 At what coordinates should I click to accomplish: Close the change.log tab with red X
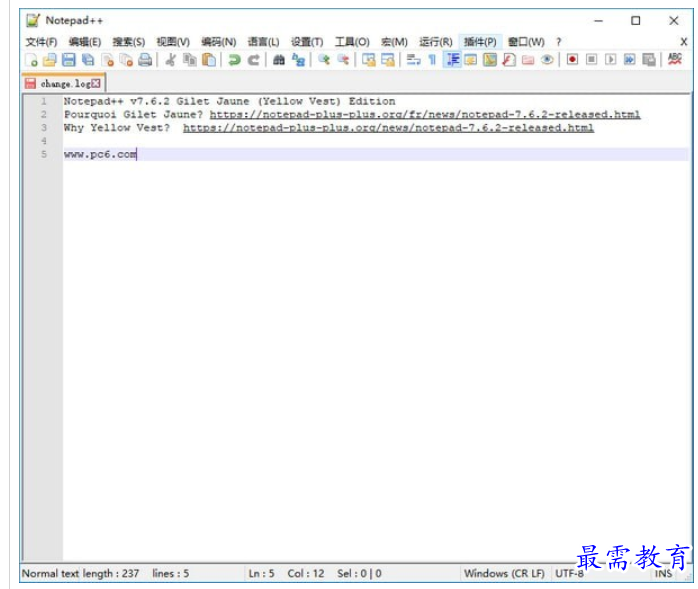coord(96,83)
